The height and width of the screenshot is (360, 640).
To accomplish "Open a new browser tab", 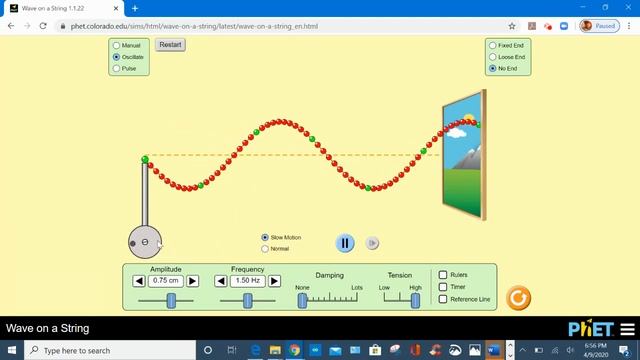I will [135, 8].
